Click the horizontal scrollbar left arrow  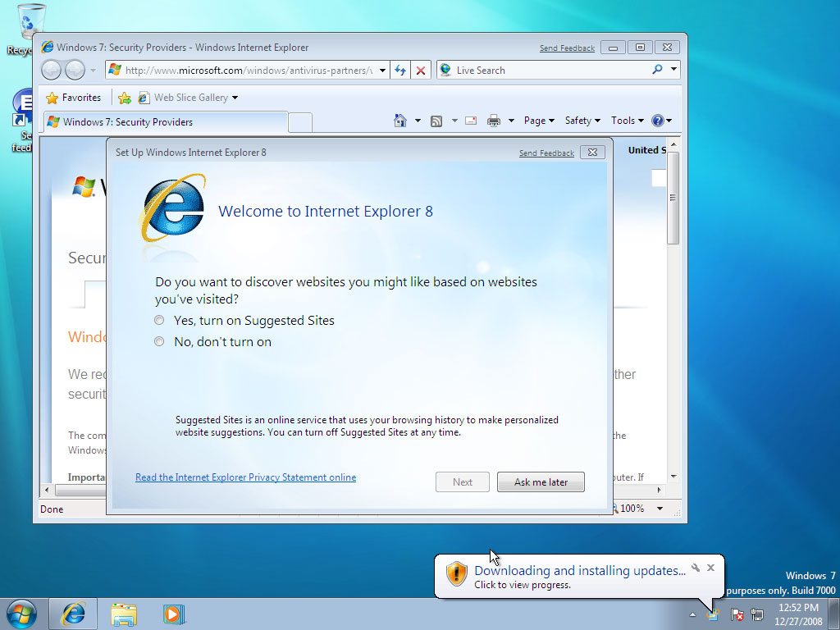point(47,490)
